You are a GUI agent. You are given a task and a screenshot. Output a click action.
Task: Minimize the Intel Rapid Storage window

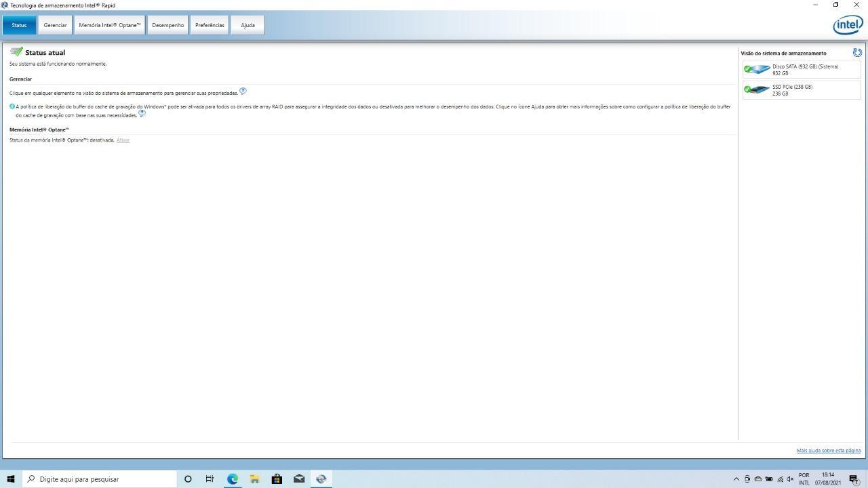coord(815,5)
